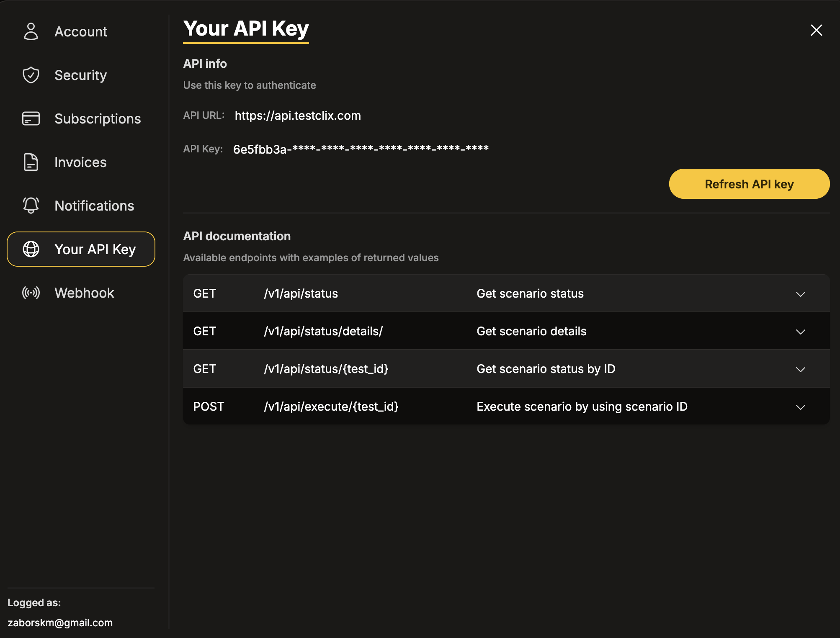Image resolution: width=840 pixels, height=638 pixels.
Task: Click the POST method label
Action: 209,406
